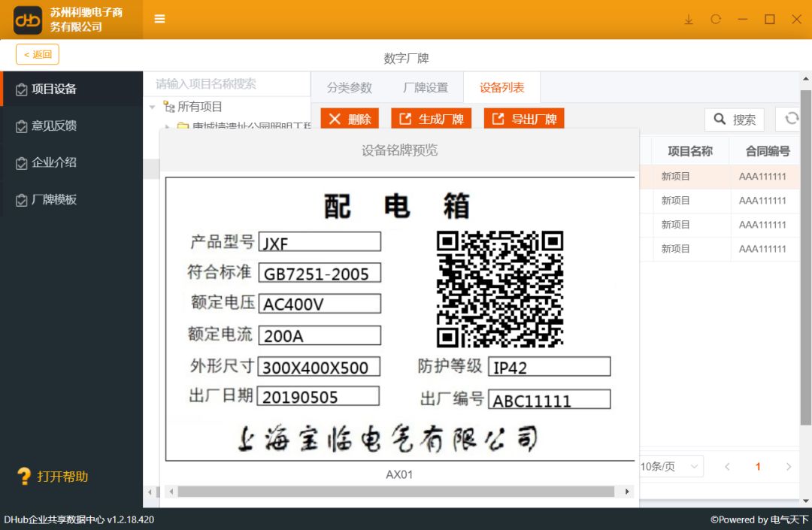Select 所有项目 in the project tree

[x=200, y=107]
